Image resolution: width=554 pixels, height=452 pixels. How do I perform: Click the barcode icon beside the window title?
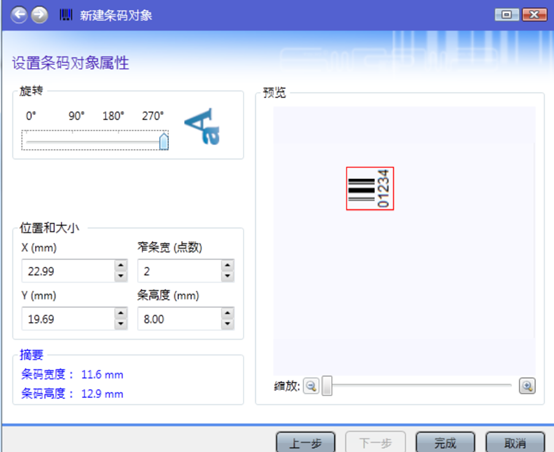(66, 15)
